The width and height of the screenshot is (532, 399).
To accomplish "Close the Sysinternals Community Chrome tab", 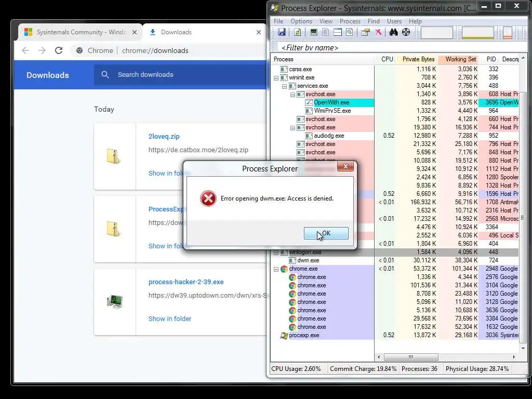I will [x=135, y=32].
